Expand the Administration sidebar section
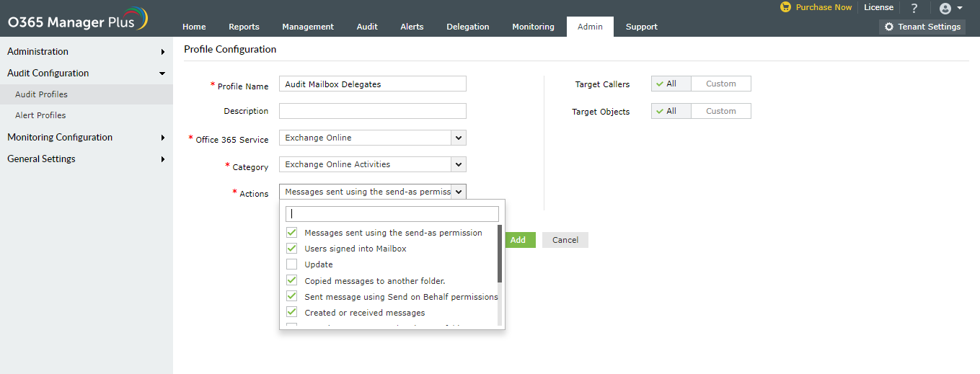Screen dimensions: 980x374 pyautogui.click(x=87, y=51)
